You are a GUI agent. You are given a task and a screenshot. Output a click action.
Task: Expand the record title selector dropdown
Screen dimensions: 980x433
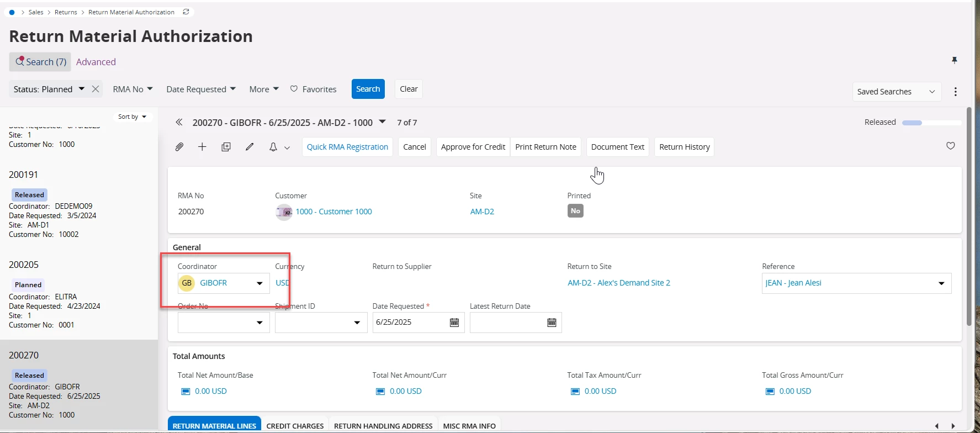coord(382,122)
